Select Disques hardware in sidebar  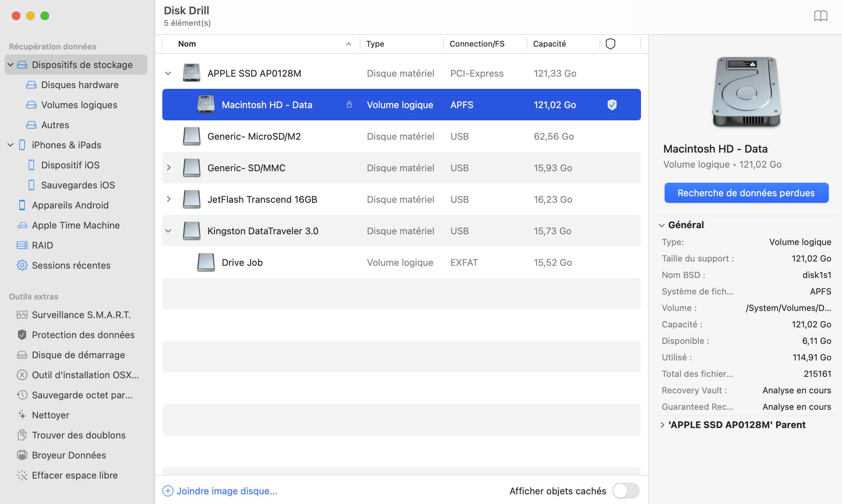pyautogui.click(x=72, y=85)
